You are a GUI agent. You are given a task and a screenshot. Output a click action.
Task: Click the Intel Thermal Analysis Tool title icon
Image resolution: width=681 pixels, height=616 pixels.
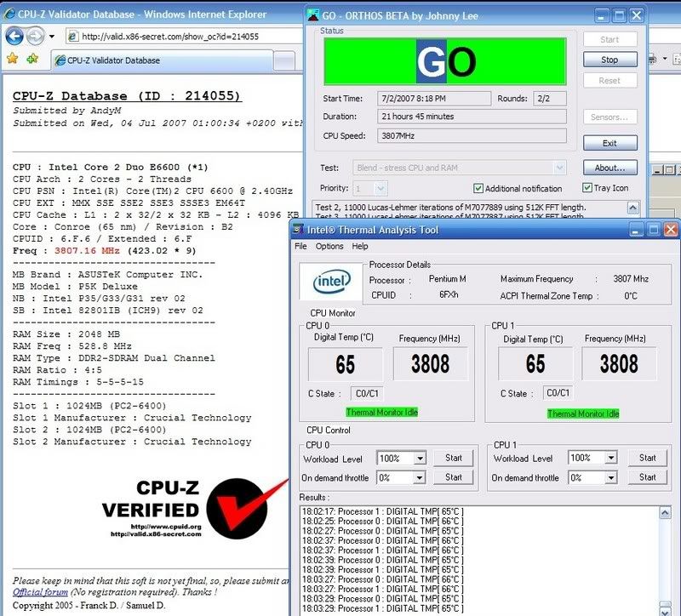298,230
